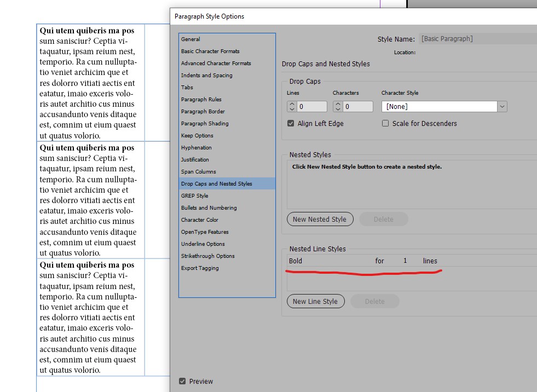Click 'lines' in the nested line style row
Viewport: 537px width, 392px height.
(430, 261)
